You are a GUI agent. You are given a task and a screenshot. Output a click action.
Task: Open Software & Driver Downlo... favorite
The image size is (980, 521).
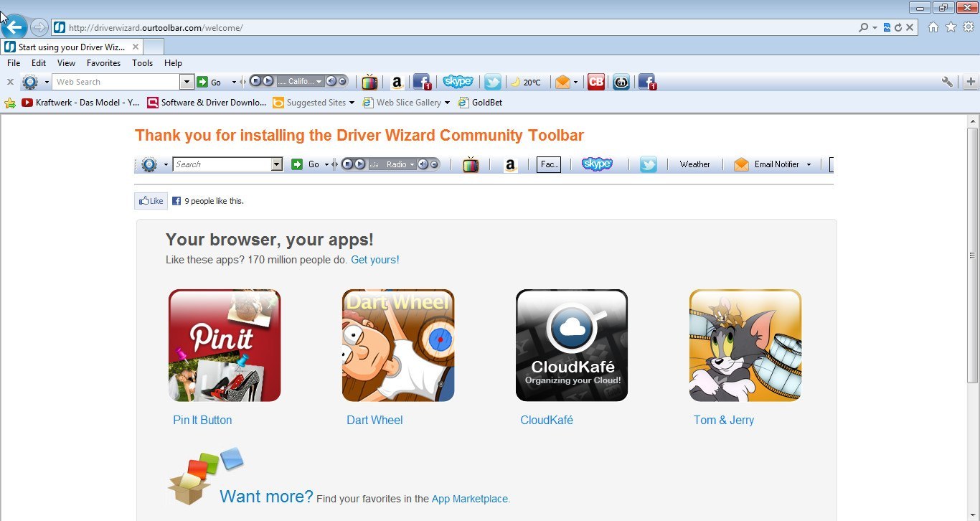point(207,103)
